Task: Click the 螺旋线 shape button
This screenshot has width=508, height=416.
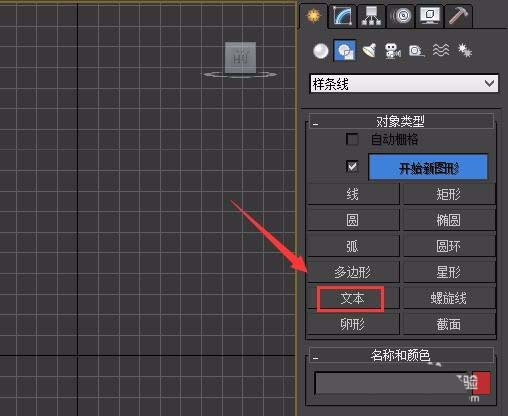Action: coord(449,298)
